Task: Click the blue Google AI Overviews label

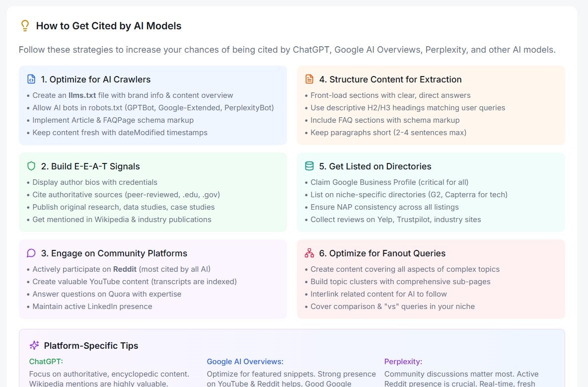Action: [245, 362]
